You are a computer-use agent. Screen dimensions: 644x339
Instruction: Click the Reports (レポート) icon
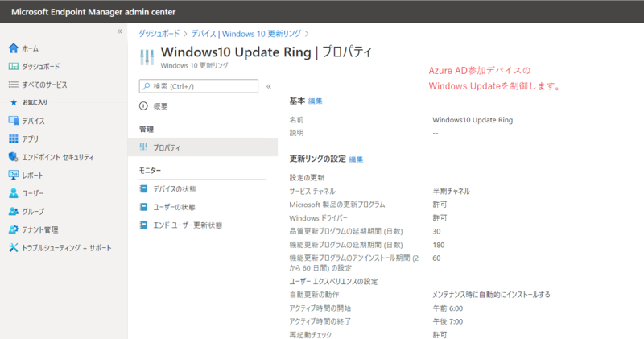14,175
